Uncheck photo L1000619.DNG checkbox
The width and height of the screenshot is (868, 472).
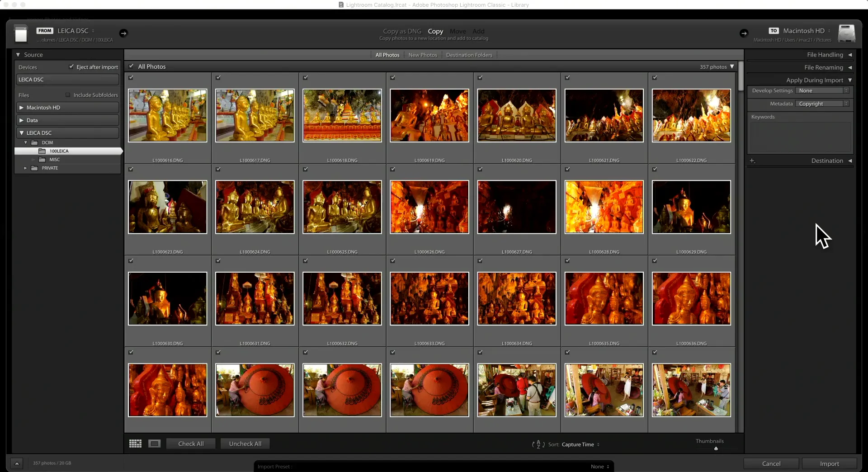tap(393, 78)
